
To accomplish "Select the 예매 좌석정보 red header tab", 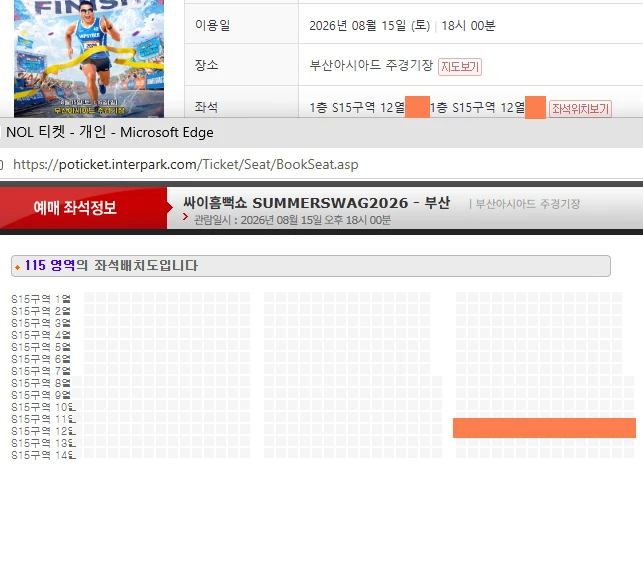I will click(x=84, y=208).
